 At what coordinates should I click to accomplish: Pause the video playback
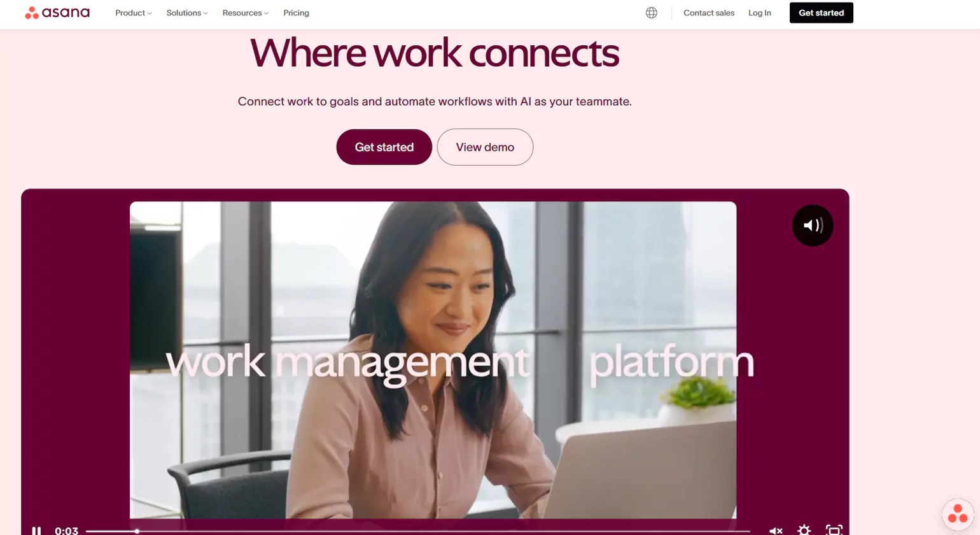click(x=36, y=530)
